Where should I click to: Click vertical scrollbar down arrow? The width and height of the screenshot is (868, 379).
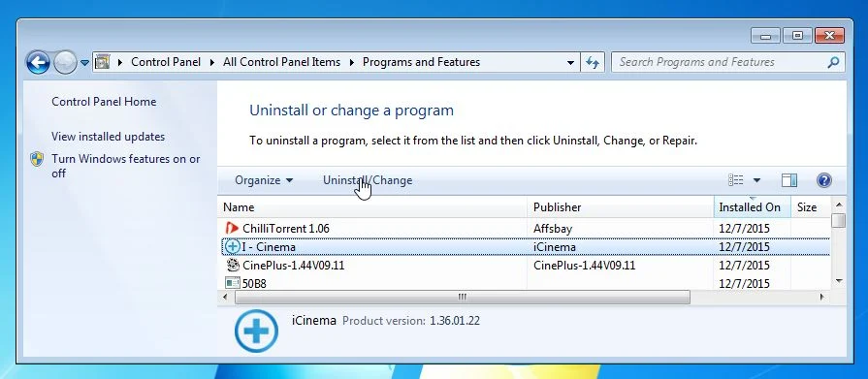click(x=839, y=282)
